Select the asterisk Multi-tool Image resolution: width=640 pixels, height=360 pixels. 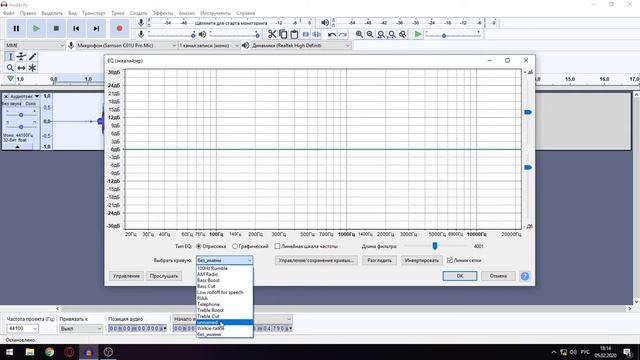(x=32, y=68)
